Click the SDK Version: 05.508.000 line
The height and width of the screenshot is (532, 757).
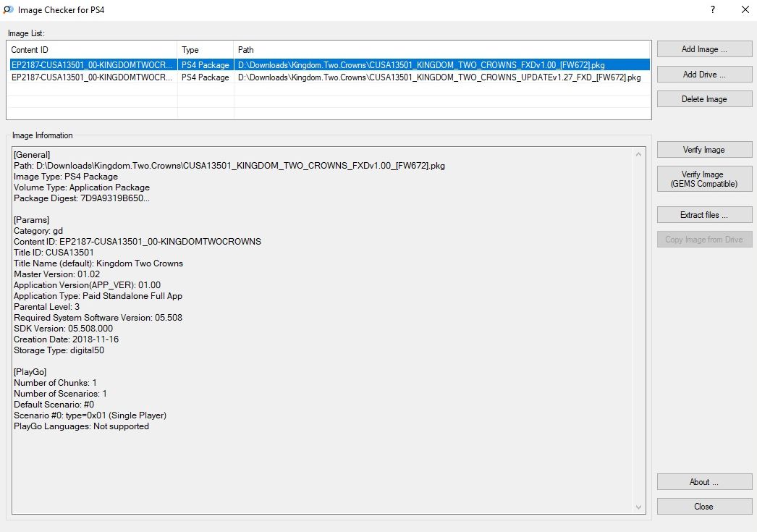coord(63,329)
